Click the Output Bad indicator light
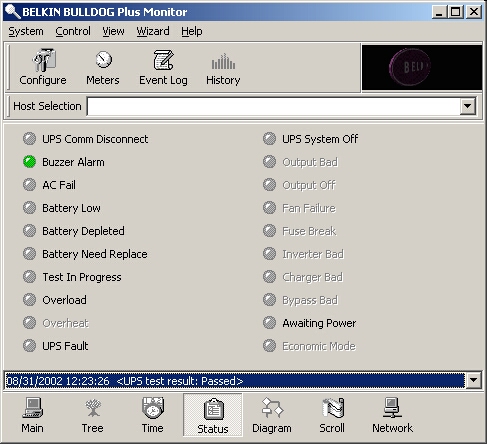487x444 pixels. (x=269, y=162)
